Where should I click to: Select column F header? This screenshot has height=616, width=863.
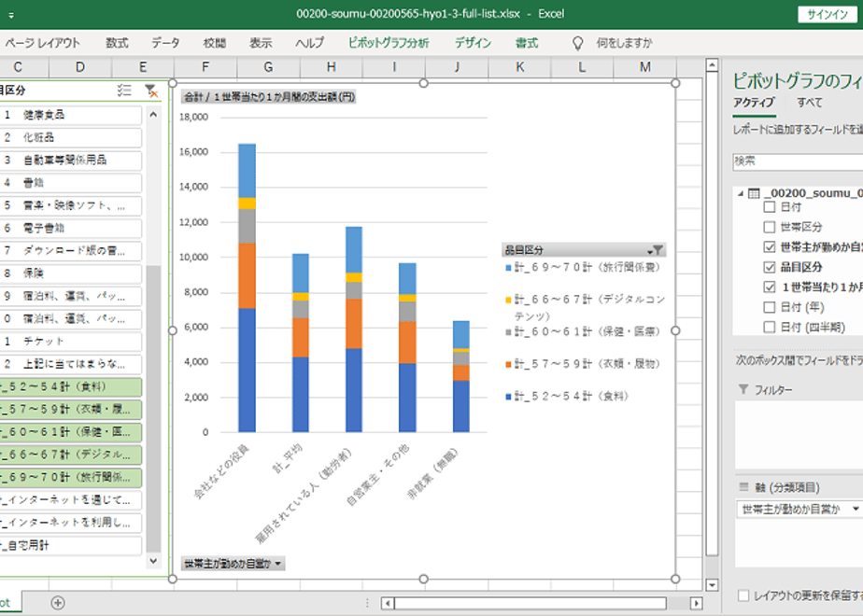[205, 67]
